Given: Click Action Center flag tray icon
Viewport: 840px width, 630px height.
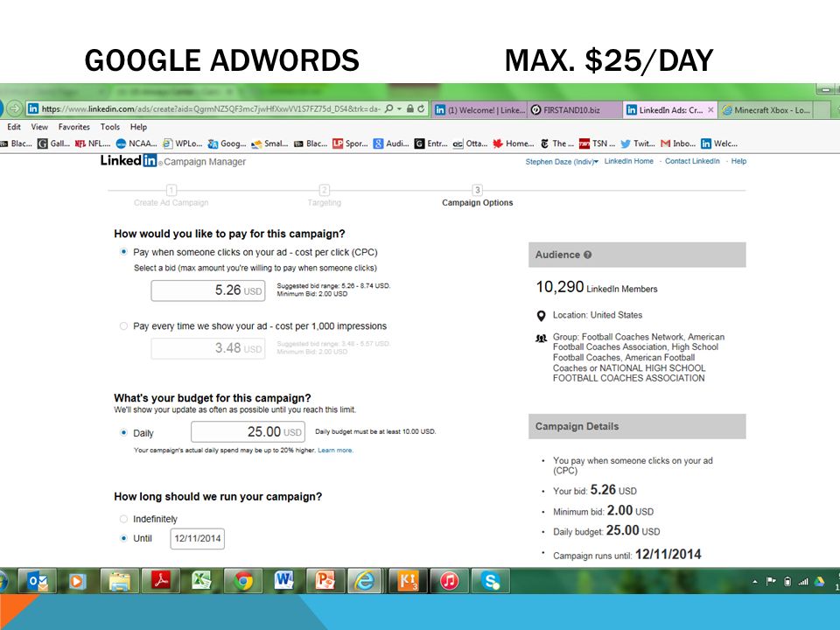Looking at the screenshot, I should point(771,581).
